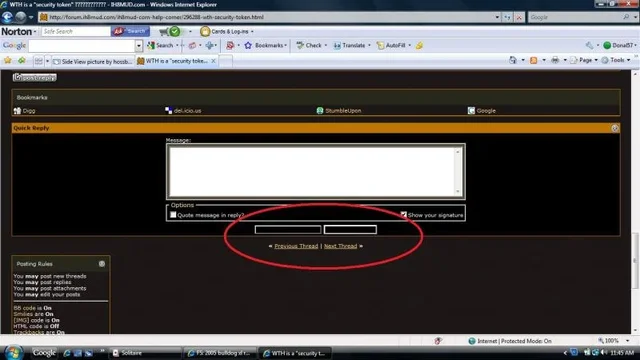Tick the Quote message in reply checkbox
The width and height of the screenshot is (640, 360).
(x=173, y=215)
